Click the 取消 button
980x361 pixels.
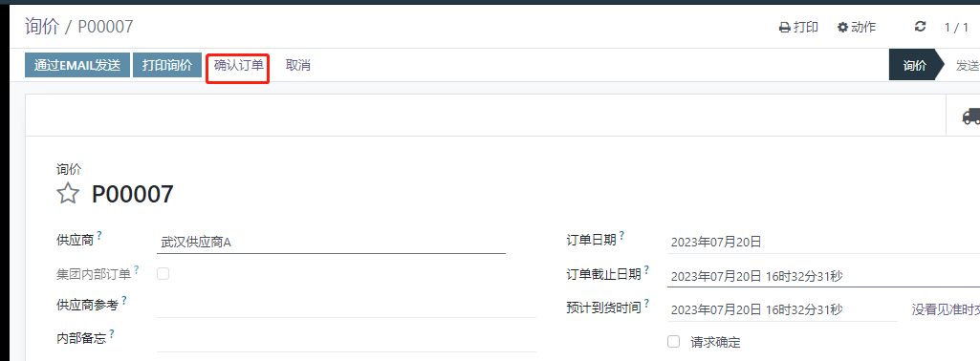(x=298, y=65)
